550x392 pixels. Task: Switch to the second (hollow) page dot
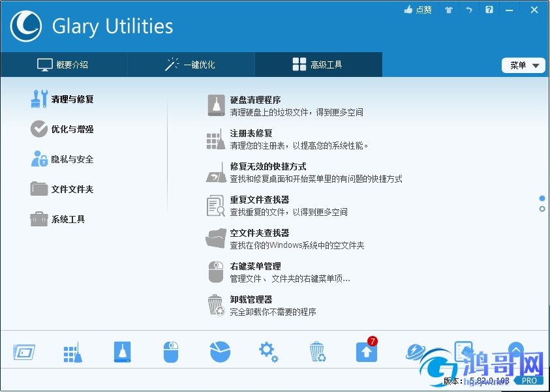[x=542, y=209]
